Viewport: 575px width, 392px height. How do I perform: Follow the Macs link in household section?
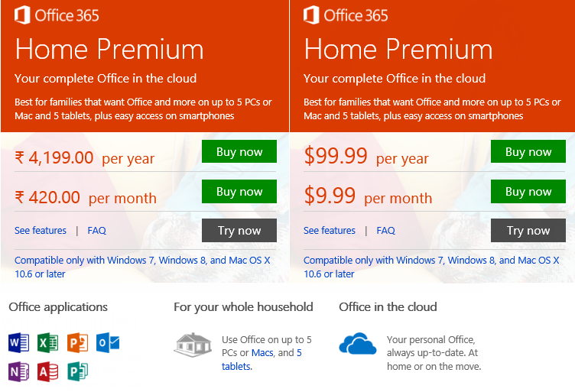(x=262, y=353)
